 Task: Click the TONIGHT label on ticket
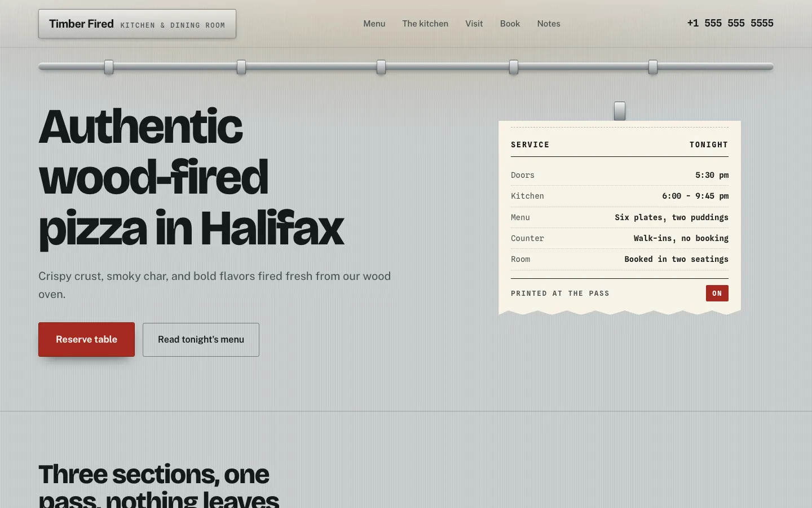(709, 144)
